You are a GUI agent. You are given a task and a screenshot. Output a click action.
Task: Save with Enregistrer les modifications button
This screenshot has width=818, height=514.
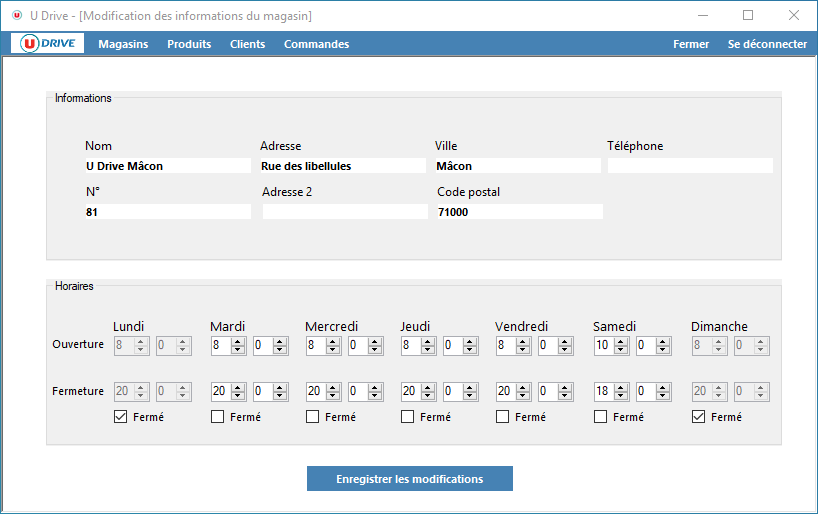pyautogui.click(x=409, y=479)
